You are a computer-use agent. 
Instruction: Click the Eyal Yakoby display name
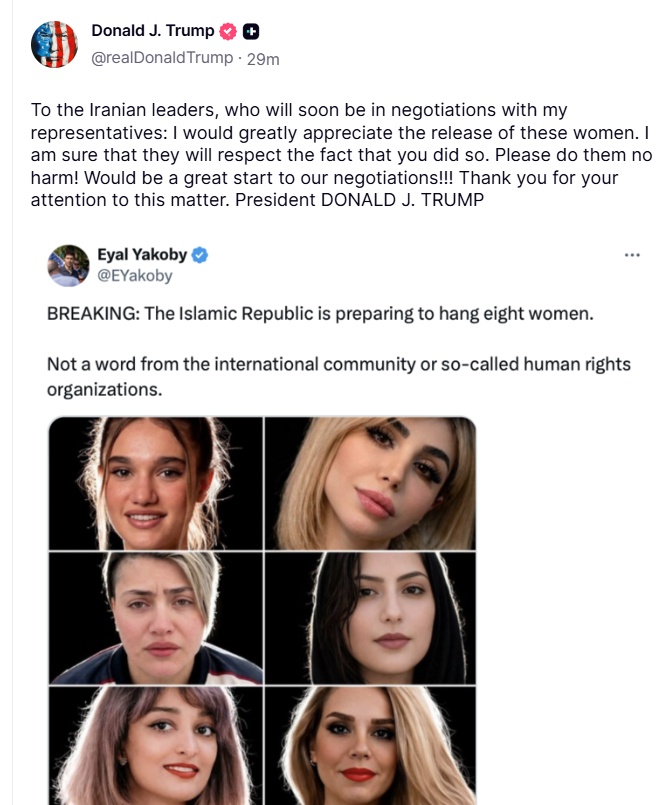coord(142,255)
